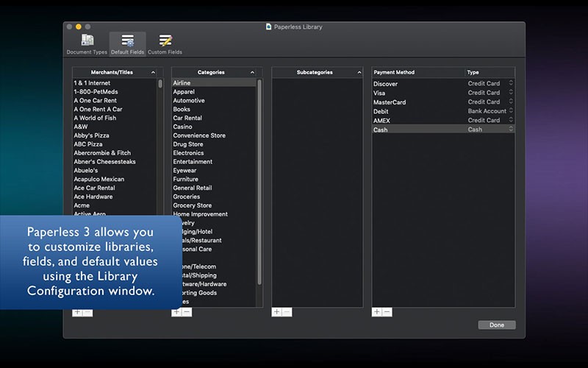Select merchant 'Abby's Pizza'
This screenshot has height=368, width=588.
click(x=115, y=135)
